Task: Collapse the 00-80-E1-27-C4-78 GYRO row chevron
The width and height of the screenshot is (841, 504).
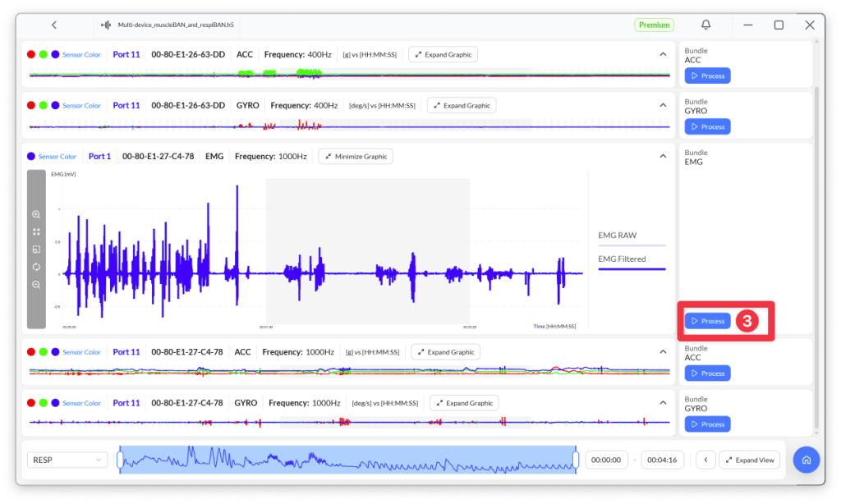Action: coord(663,403)
